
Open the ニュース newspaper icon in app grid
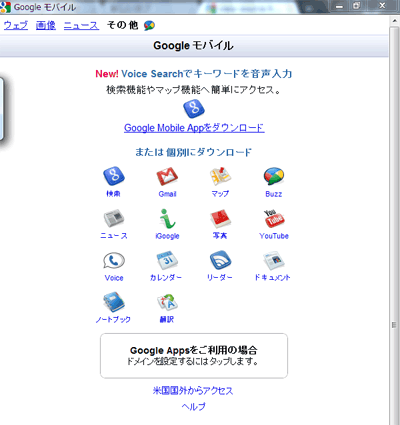pos(114,218)
